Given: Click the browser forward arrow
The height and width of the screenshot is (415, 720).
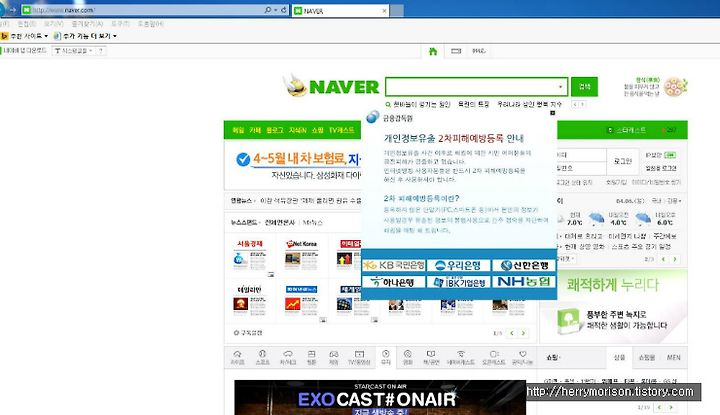Looking at the screenshot, I should 12,10.
